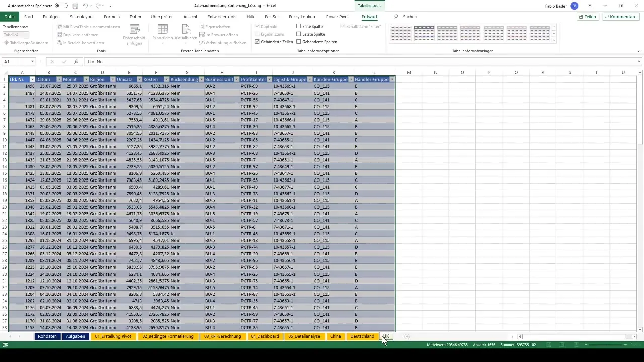Click the Save icon in the title bar

click(75, 6)
